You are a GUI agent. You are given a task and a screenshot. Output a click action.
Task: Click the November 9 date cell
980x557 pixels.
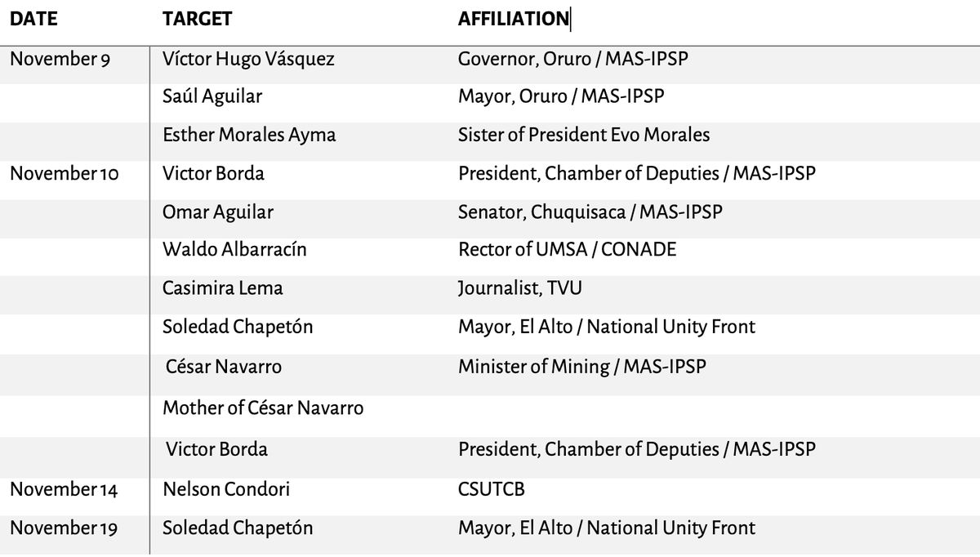[60, 60]
